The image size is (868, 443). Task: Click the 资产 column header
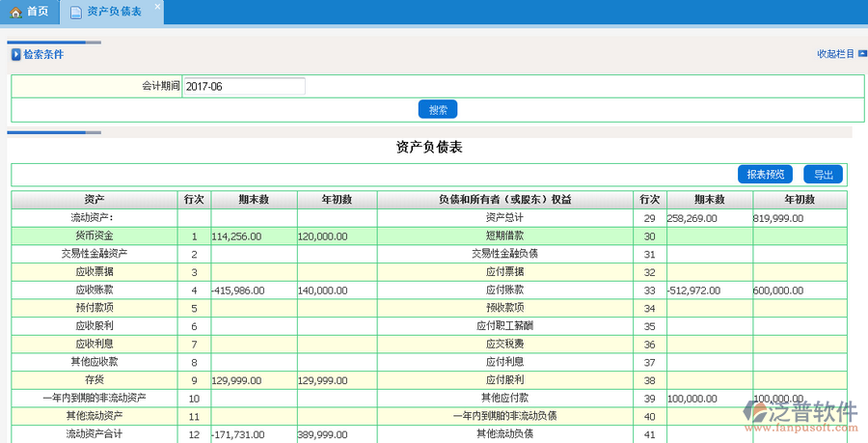[95, 200]
